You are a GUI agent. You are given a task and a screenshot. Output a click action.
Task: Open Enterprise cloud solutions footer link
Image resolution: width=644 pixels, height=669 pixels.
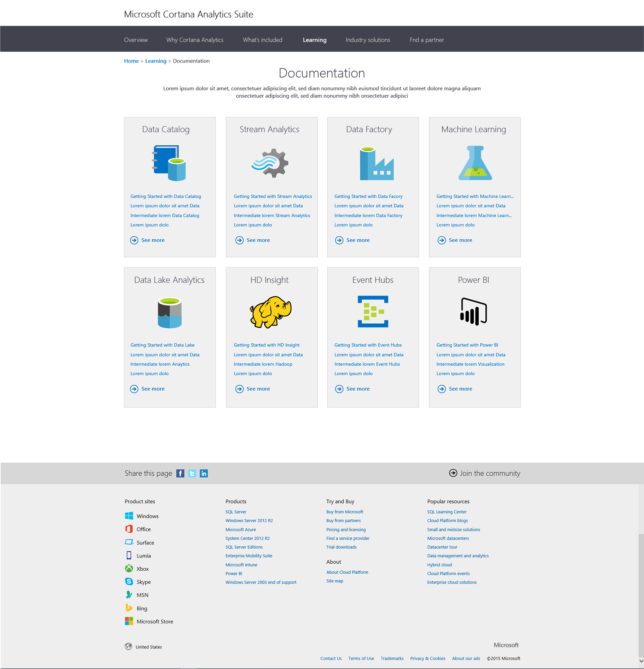(x=451, y=583)
